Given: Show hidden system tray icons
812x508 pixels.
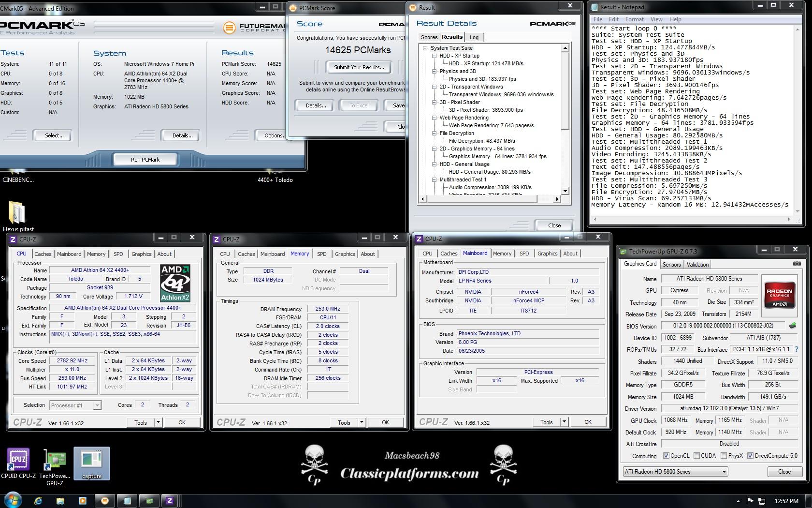Looking at the screenshot, I should click(738, 501).
